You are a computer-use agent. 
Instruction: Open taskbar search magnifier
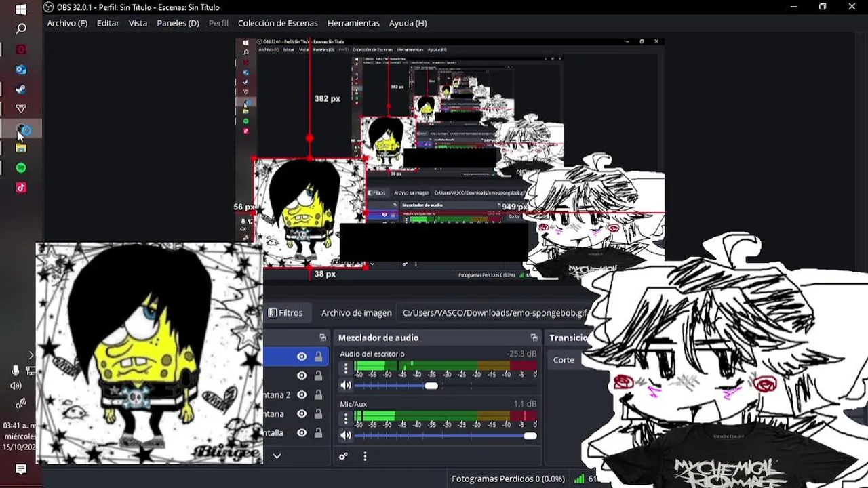click(21, 29)
